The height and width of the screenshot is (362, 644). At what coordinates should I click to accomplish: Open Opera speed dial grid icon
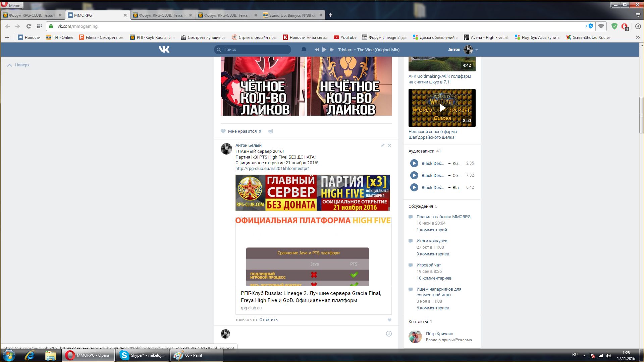[x=39, y=26]
